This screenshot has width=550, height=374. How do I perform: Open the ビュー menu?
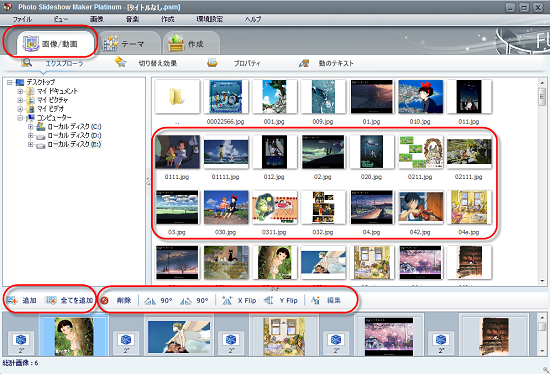coord(61,19)
